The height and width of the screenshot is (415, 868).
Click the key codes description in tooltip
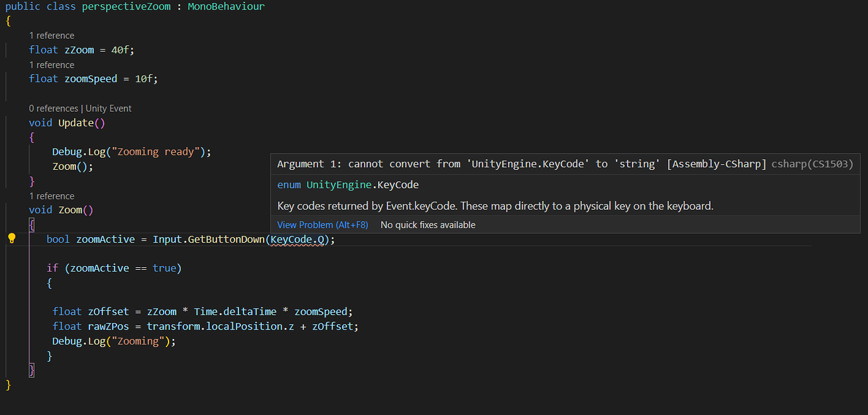(x=496, y=206)
